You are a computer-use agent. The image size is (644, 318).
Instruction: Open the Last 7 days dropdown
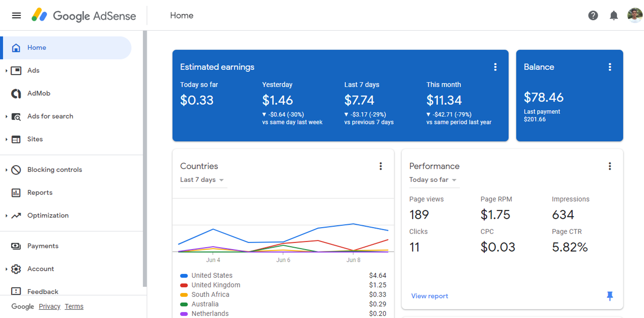(202, 180)
